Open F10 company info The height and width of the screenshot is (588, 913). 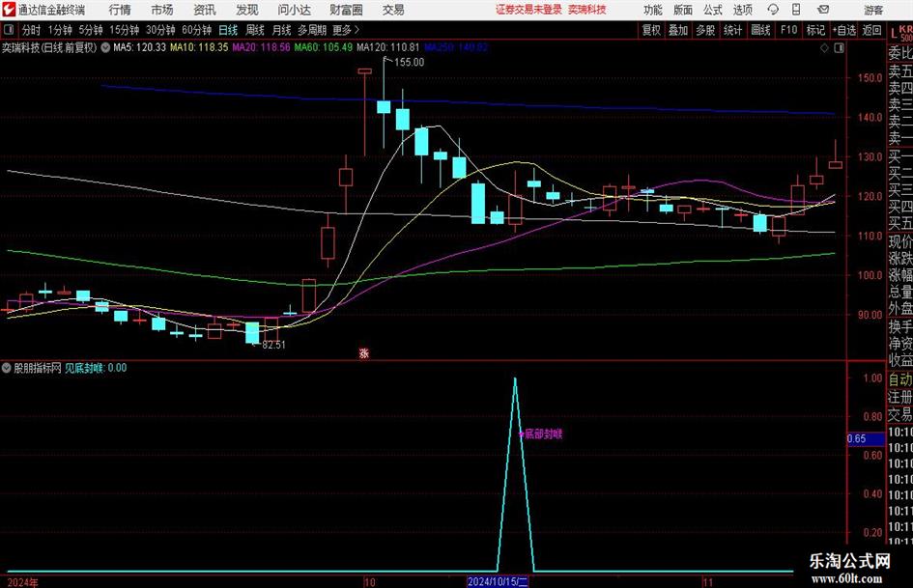(x=788, y=30)
